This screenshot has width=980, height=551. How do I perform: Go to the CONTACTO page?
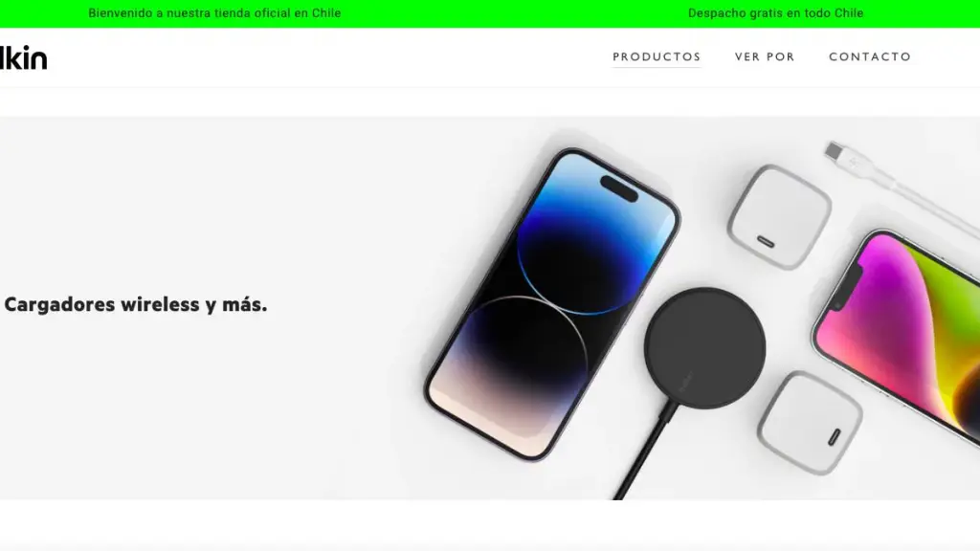coord(870,56)
